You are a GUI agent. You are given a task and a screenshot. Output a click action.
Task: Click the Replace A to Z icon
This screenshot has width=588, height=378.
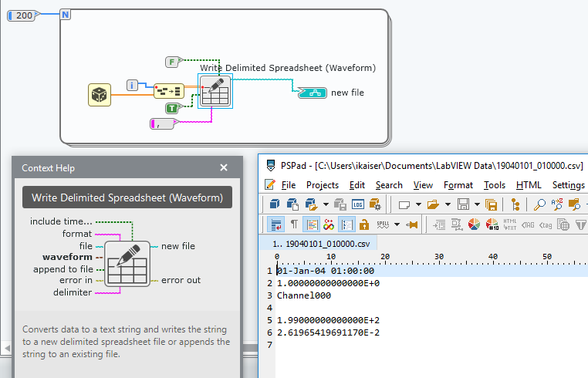[x=557, y=204]
